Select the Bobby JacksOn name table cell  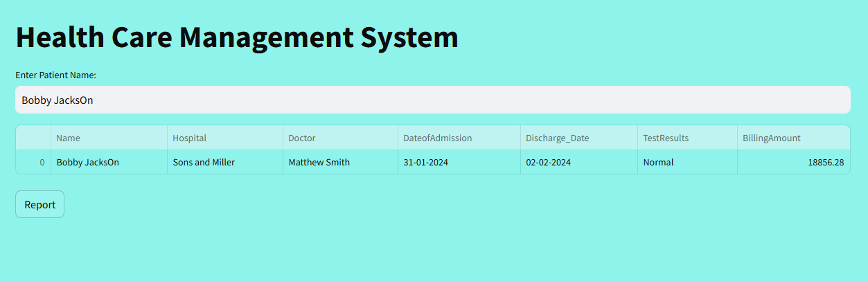(x=109, y=163)
